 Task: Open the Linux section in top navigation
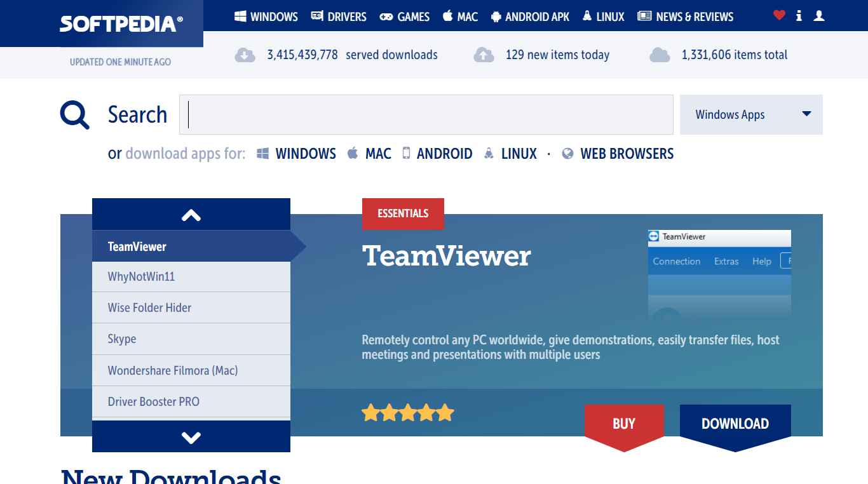pyautogui.click(x=604, y=17)
